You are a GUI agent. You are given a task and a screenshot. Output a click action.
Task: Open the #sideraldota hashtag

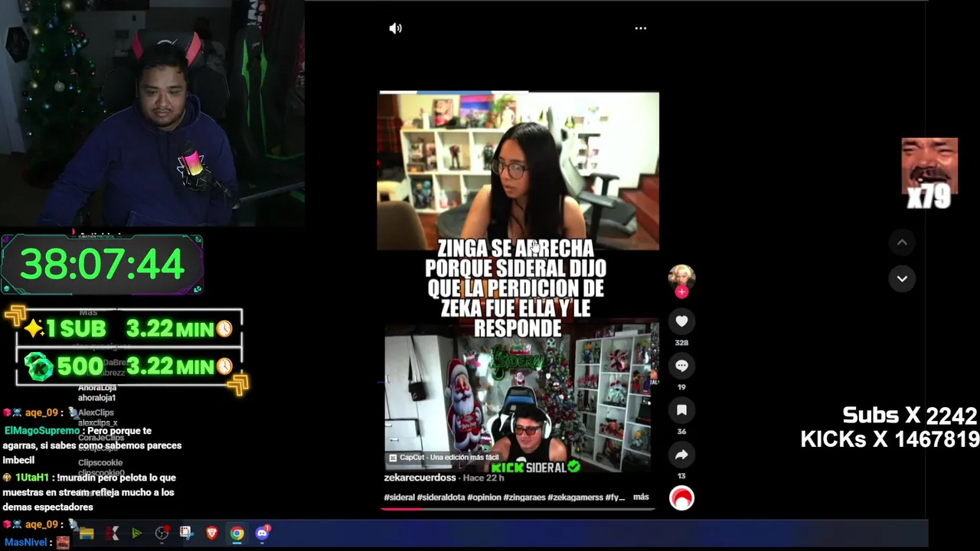click(x=440, y=497)
